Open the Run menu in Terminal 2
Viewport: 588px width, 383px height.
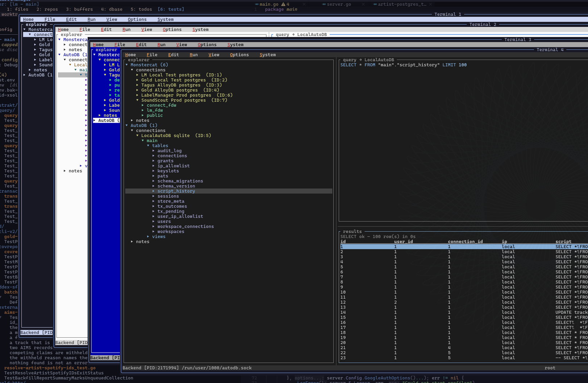[x=126, y=30]
